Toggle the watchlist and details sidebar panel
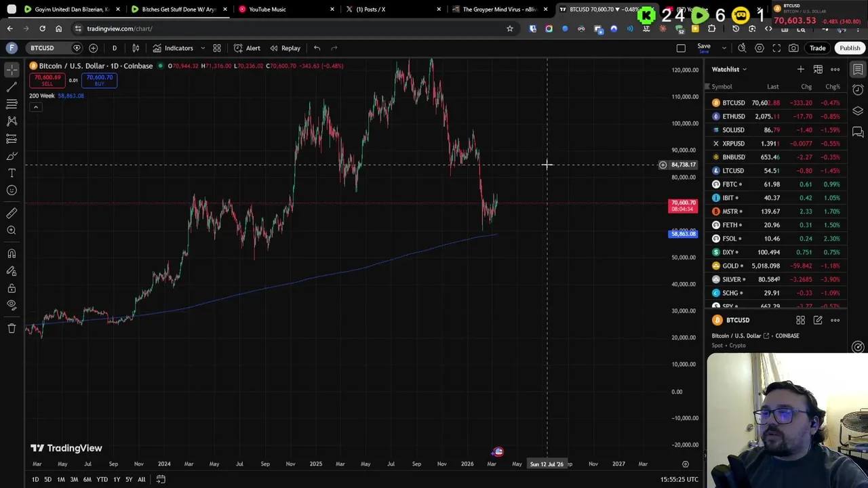The height and width of the screenshot is (488, 868). 858,70
